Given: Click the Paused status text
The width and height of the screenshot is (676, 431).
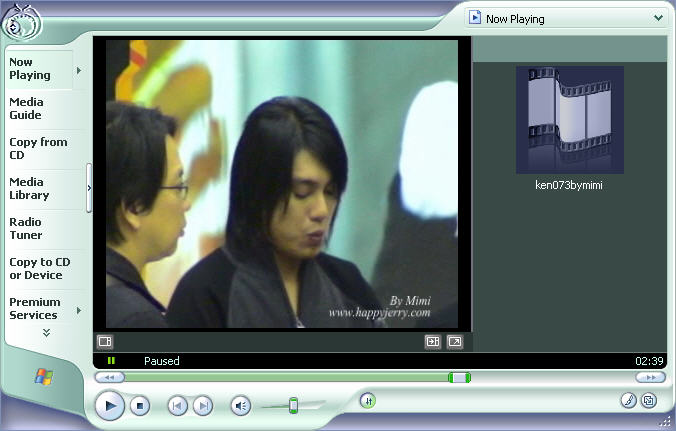Looking at the screenshot, I should coord(162,361).
